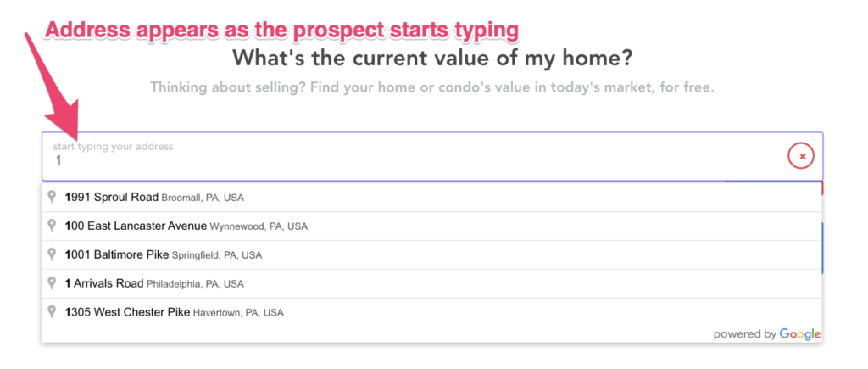Choose 100 East Lancaster Avenue from the suggestions

pyautogui.click(x=136, y=226)
